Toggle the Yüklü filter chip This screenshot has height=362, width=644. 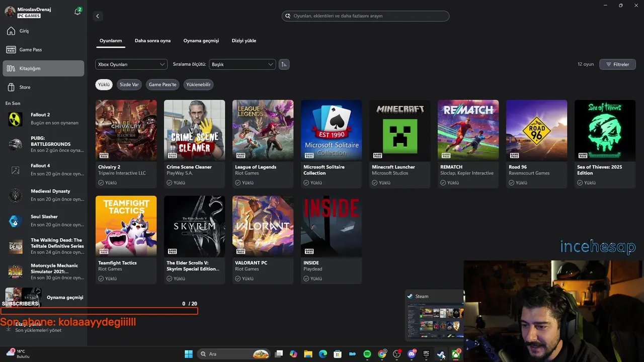point(104,84)
